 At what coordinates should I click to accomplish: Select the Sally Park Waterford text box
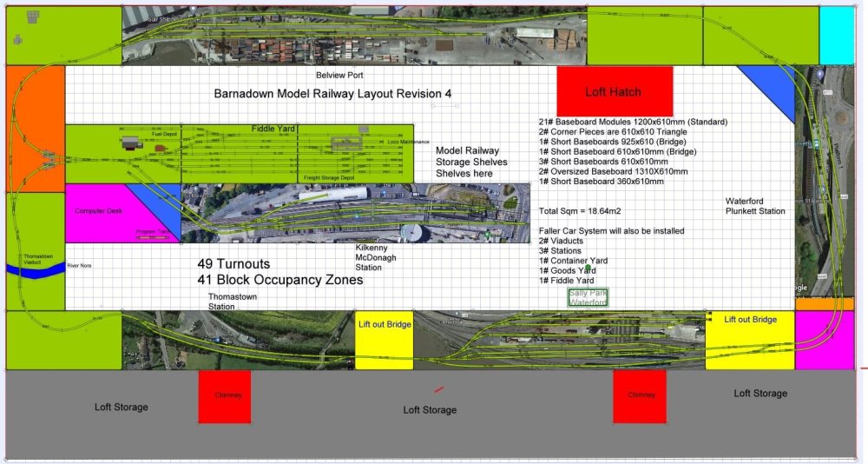point(589,297)
